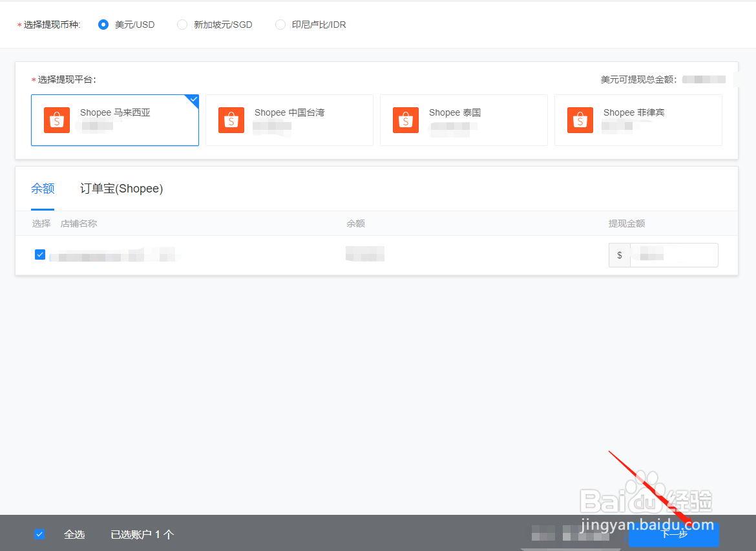Click Shopee bag icon for 中国台湾
This screenshot has width=756, height=551.
[x=231, y=120]
